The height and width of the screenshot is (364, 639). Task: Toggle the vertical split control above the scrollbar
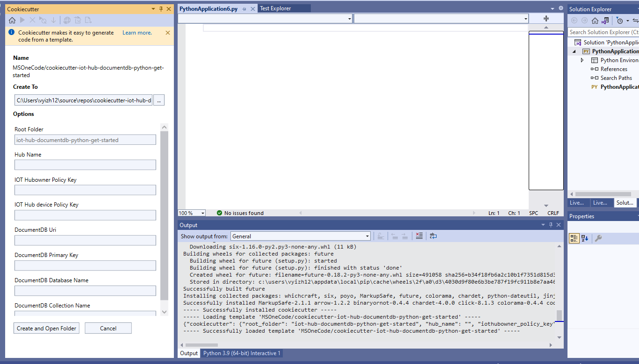click(x=546, y=18)
